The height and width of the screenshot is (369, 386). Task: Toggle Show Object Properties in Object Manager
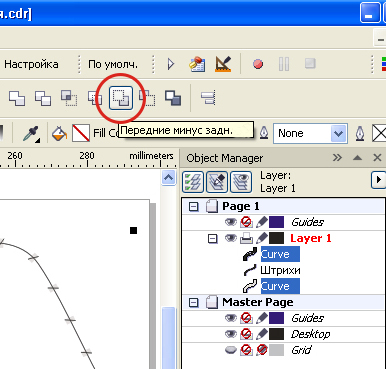click(193, 182)
